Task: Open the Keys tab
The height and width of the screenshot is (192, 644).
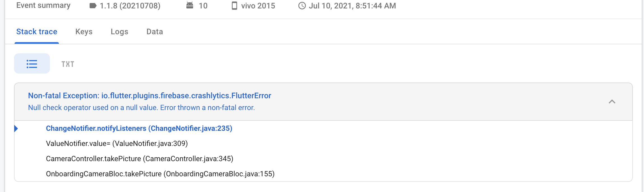Action: [x=84, y=32]
